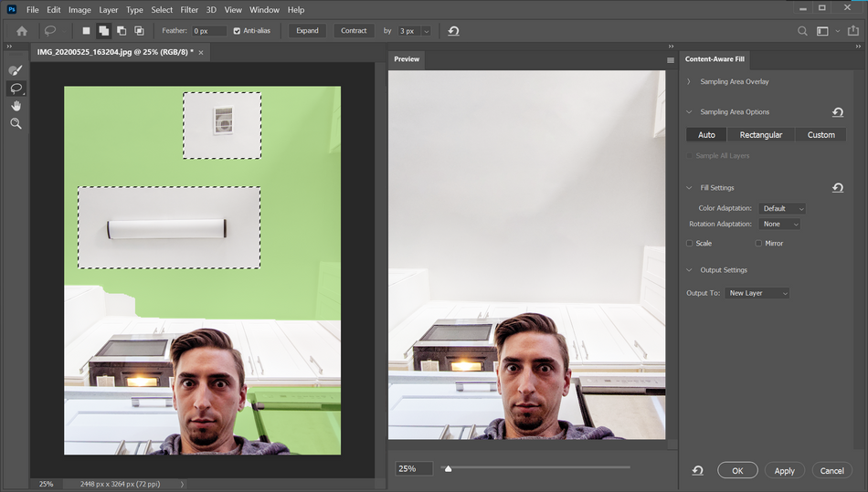868x492 pixels.
Task: Choose Add to selection mode icon
Action: [104, 31]
